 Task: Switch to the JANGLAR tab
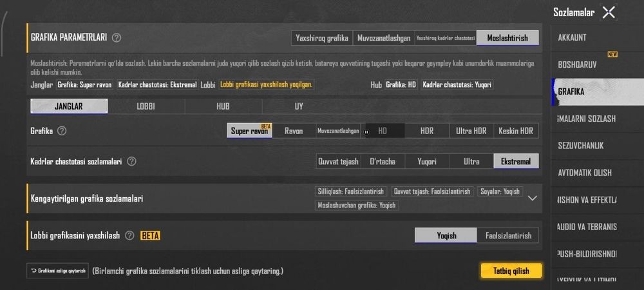pos(69,106)
